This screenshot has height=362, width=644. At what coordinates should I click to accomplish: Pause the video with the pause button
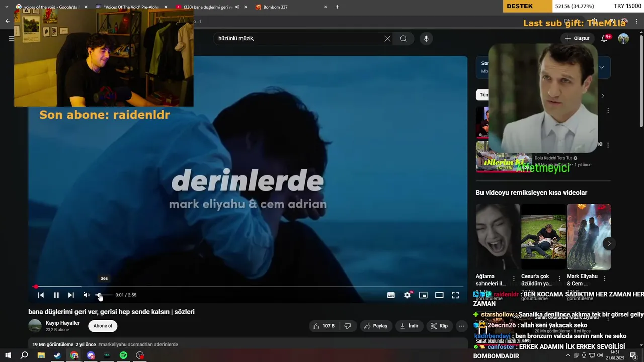pyautogui.click(x=56, y=295)
